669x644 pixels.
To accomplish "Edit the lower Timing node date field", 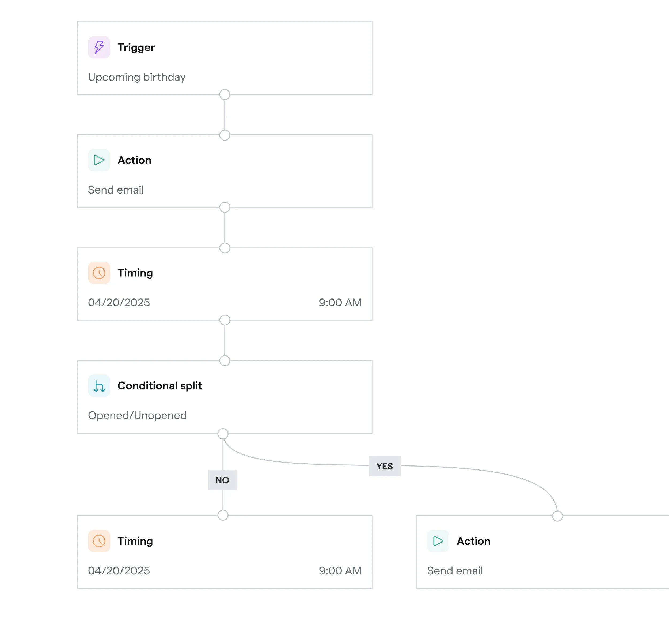I will (119, 571).
